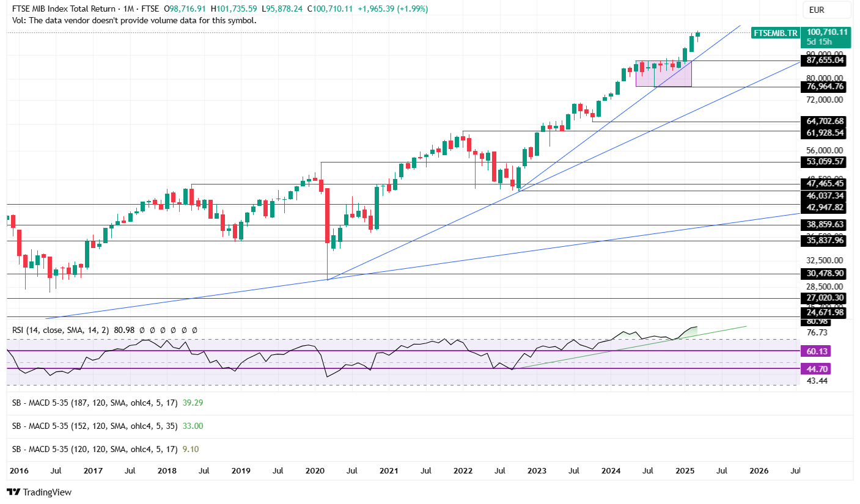This screenshot has height=504, width=860.
Task: Click the 72,000.00 price axis tick
Action: (825, 100)
